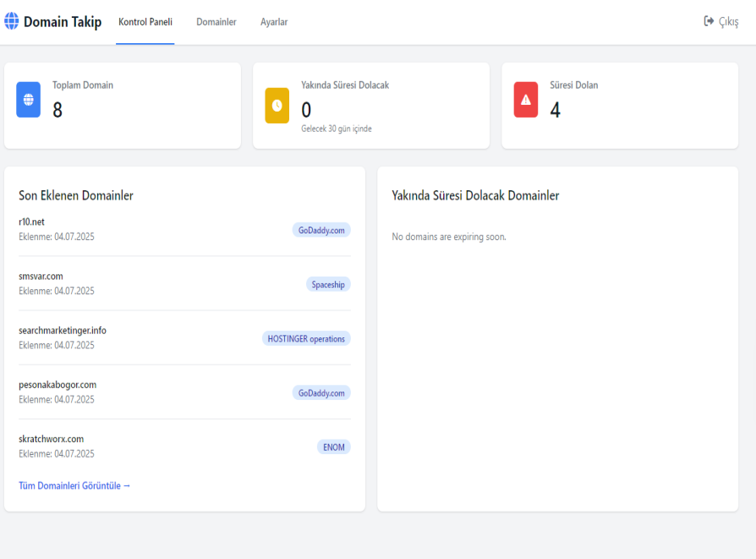Click the Süresi Dolan count of 4
This screenshot has height=559, width=756.
tap(556, 110)
